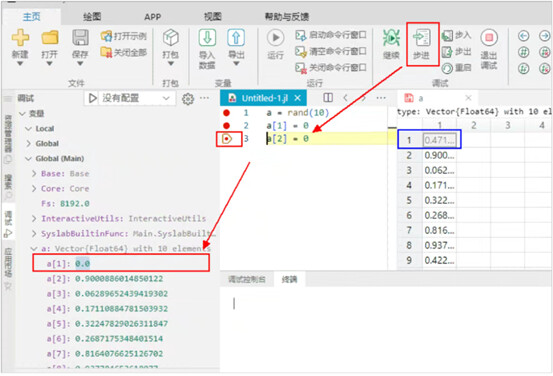Switch to the 绘图 ribbon tab

click(92, 17)
